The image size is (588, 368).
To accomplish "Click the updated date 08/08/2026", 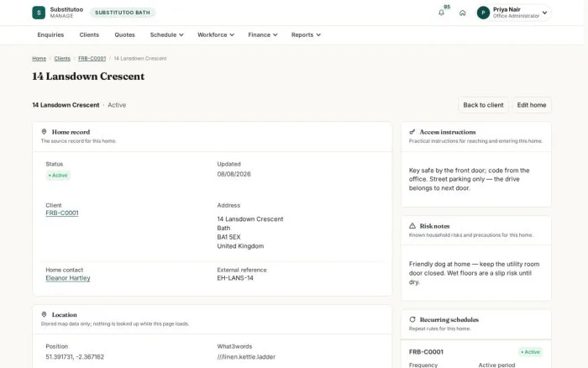I will click(x=234, y=174).
